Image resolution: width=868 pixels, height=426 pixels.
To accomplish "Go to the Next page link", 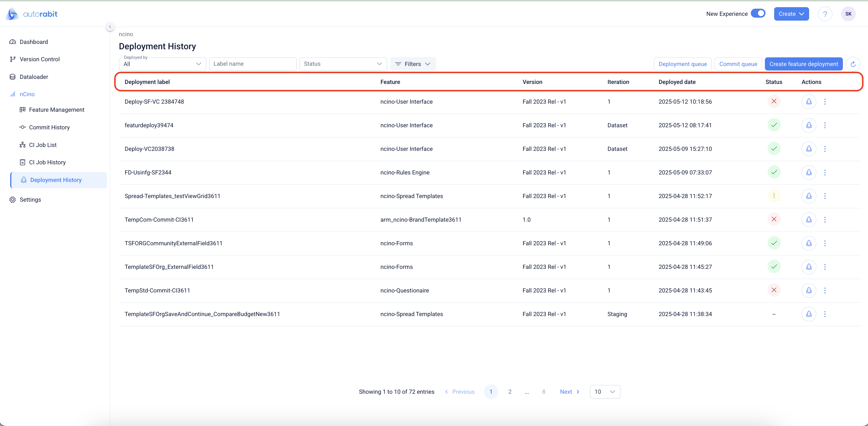I will click(569, 392).
